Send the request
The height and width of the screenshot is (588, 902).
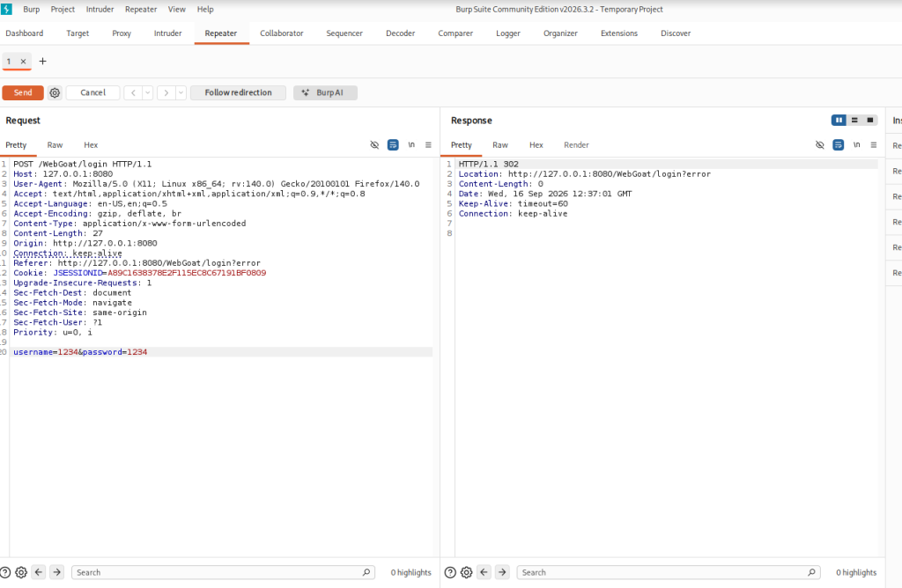pyautogui.click(x=23, y=92)
